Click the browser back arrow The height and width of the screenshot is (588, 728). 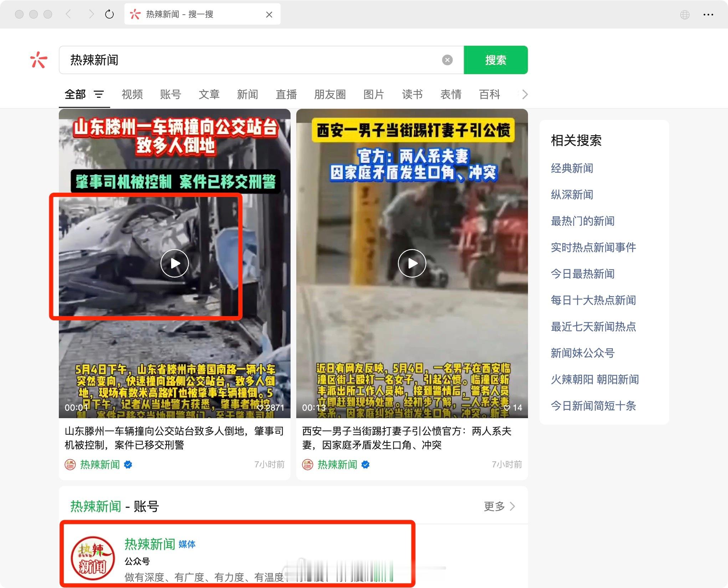[68, 14]
